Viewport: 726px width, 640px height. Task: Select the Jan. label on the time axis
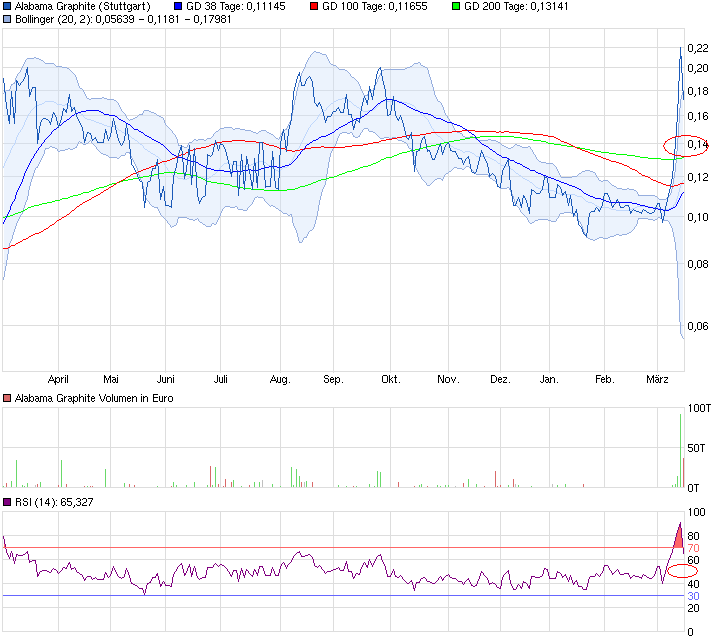[549, 380]
